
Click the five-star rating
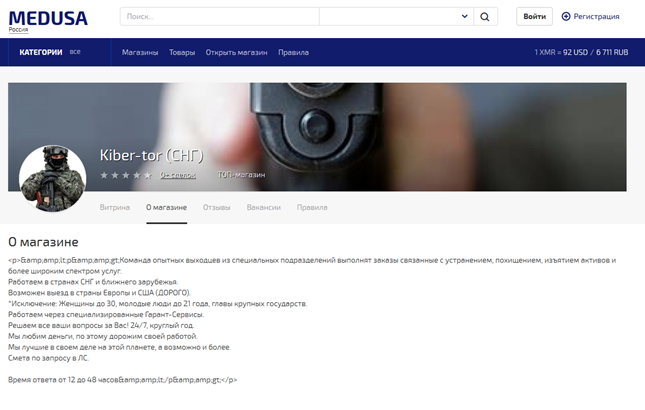point(126,175)
